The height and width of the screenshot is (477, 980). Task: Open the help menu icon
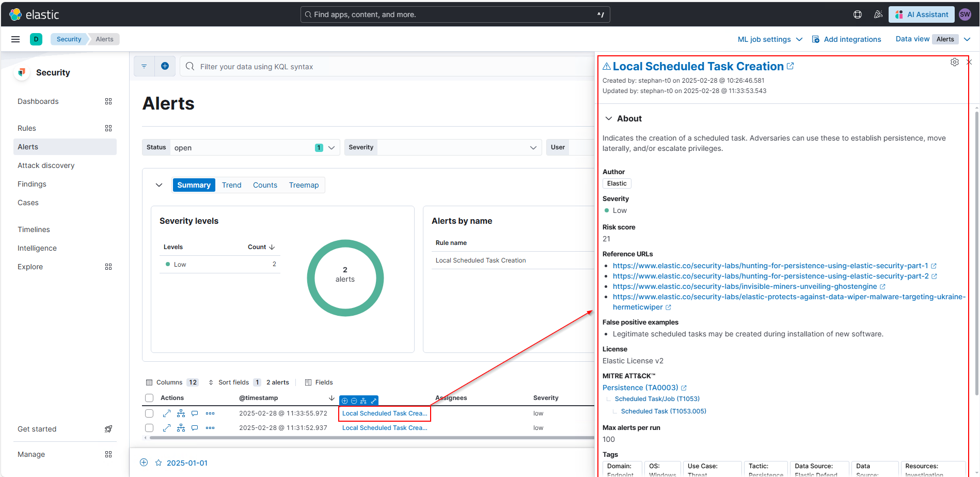(858, 14)
